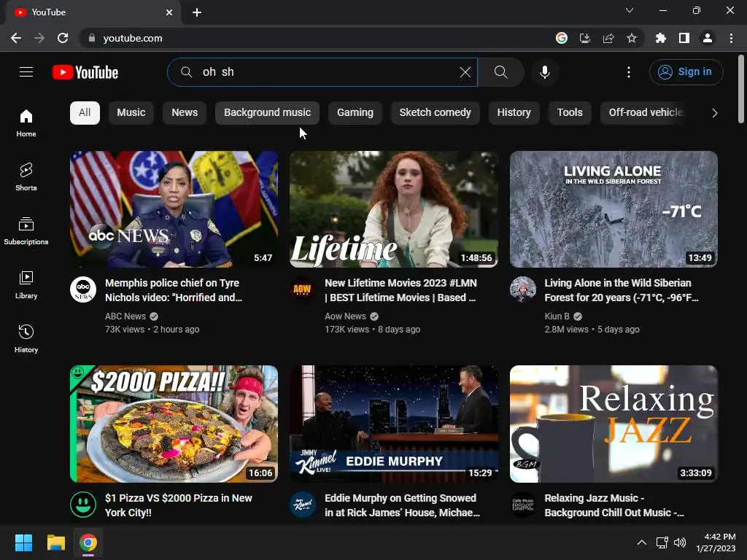Click the taskbar volume speaker icon
This screenshot has width=747, height=560.
(680, 542)
